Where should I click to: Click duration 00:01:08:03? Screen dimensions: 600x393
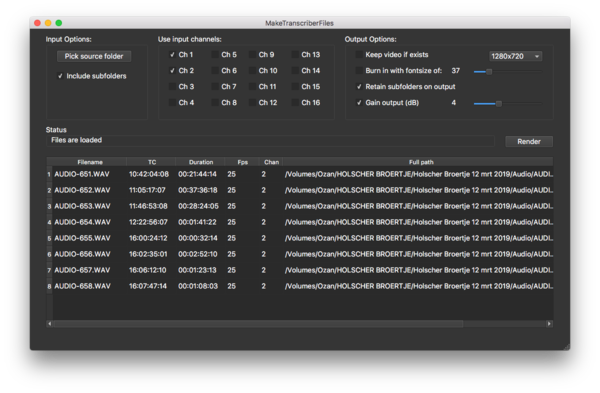[198, 286]
